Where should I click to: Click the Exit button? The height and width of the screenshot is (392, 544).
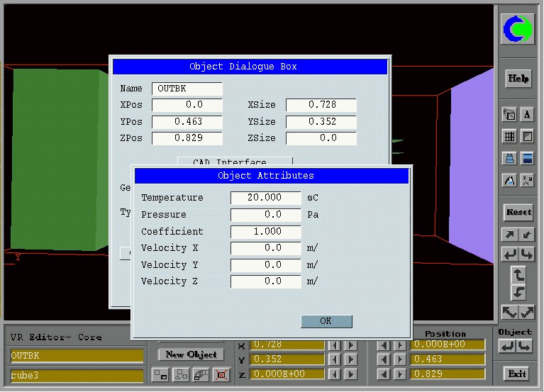click(x=517, y=373)
